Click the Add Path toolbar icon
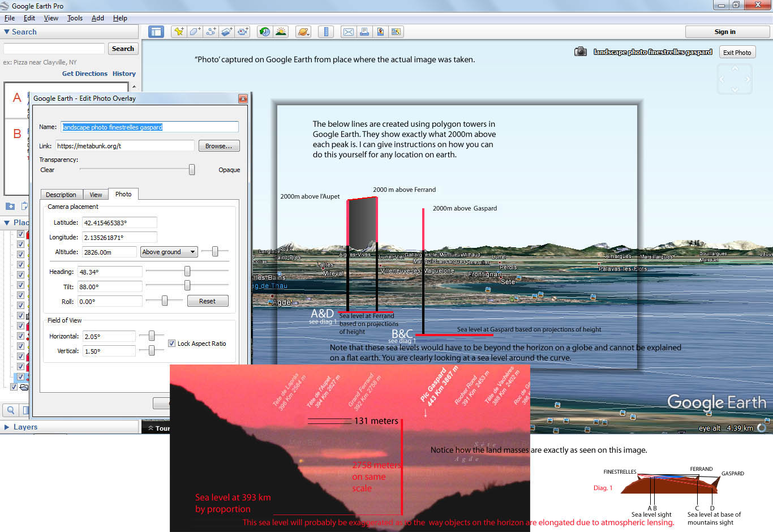The width and height of the screenshot is (773, 532). [x=211, y=32]
